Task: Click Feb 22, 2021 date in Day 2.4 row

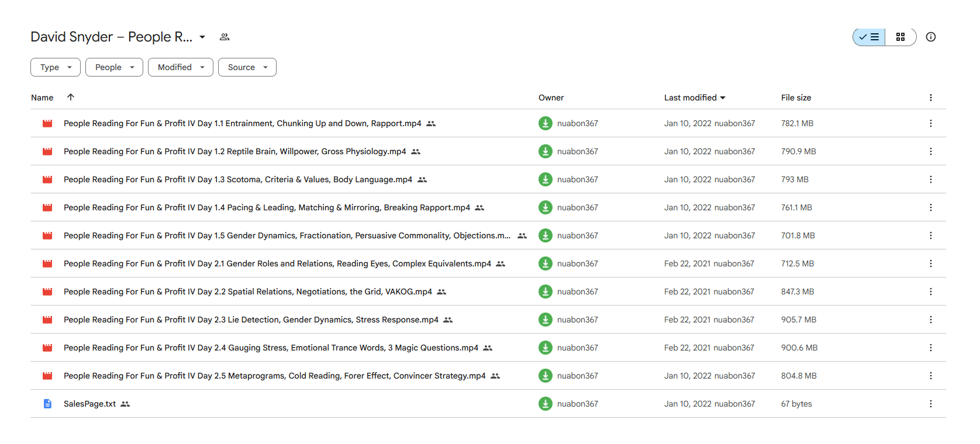Action: [687, 348]
